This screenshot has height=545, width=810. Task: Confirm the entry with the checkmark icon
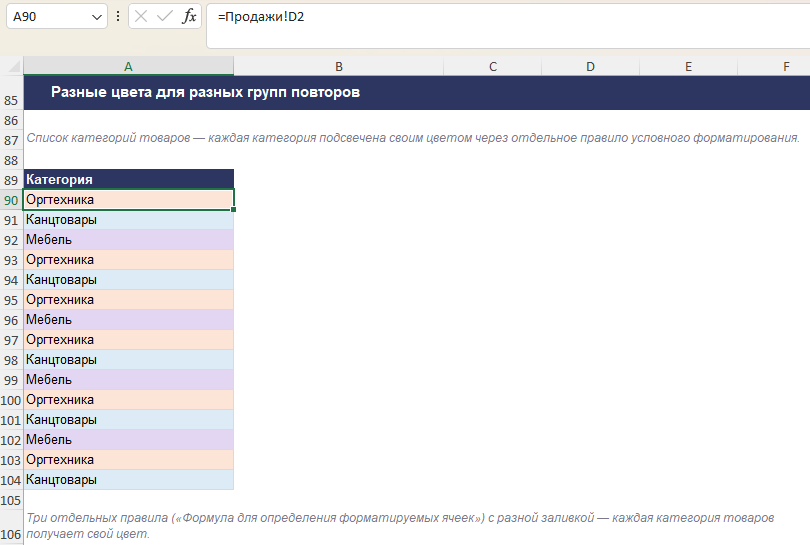tap(165, 17)
